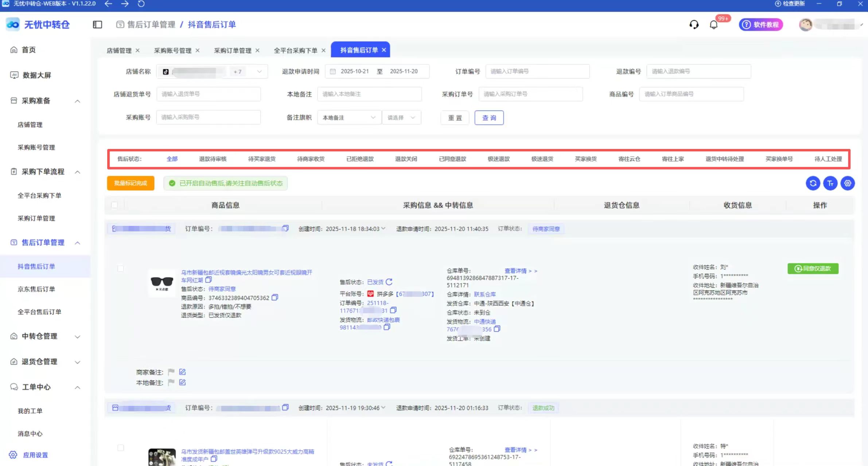The height and width of the screenshot is (466, 868).
Task: Click the blue refresh list icon
Action: point(813,183)
